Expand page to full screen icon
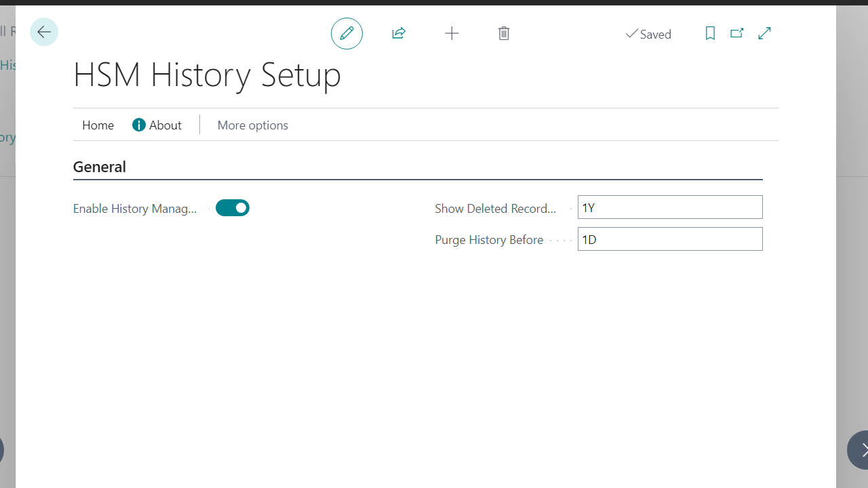The height and width of the screenshot is (488, 868). (764, 33)
